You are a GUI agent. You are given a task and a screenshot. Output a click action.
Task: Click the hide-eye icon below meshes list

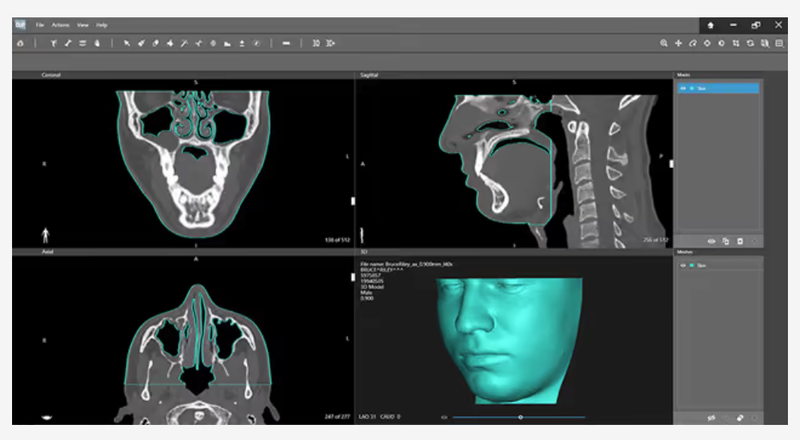pos(711,418)
